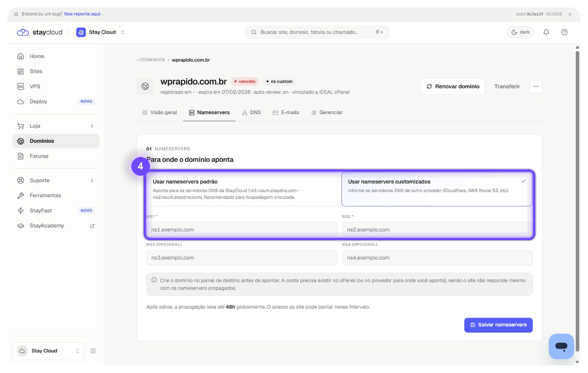
Task: Open the Home sidebar item
Action: pyautogui.click(x=56, y=56)
